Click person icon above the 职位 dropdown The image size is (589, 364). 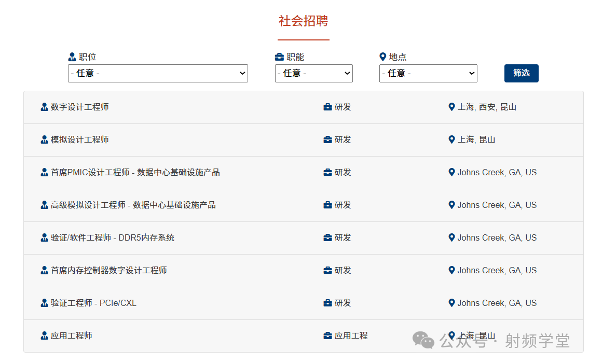point(72,57)
